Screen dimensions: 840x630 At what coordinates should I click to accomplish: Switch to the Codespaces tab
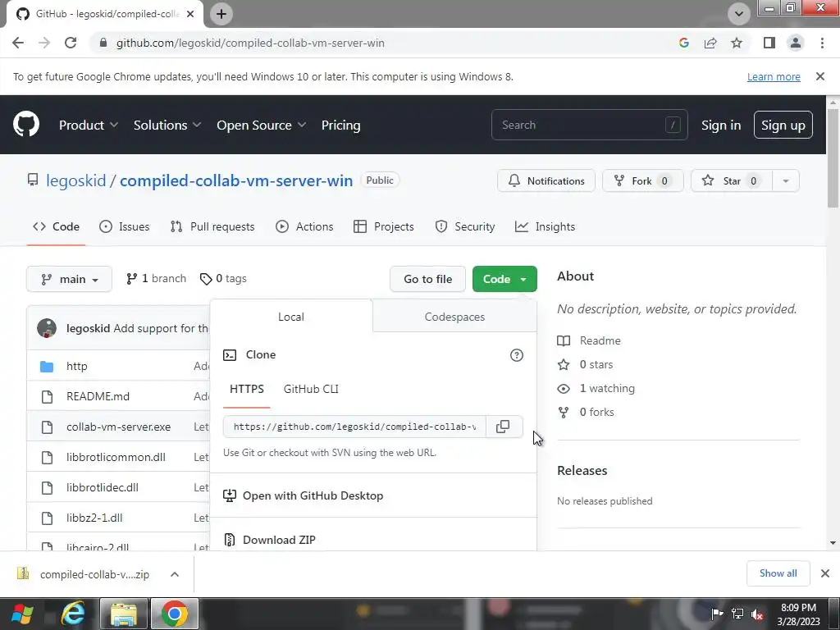coord(454,317)
